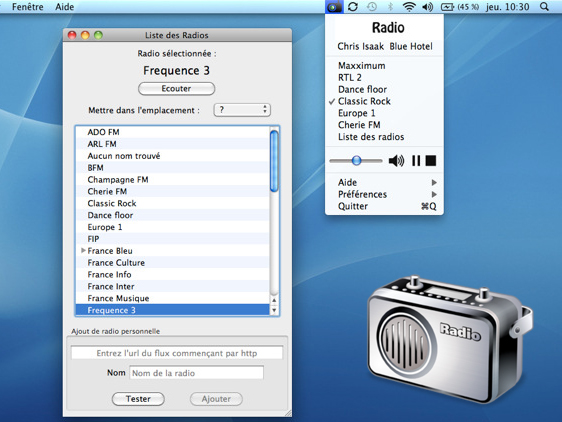The width and height of the screenshot is (562, 422).
Task: Click the list scroll up arrow
Action: pos(274,300)
